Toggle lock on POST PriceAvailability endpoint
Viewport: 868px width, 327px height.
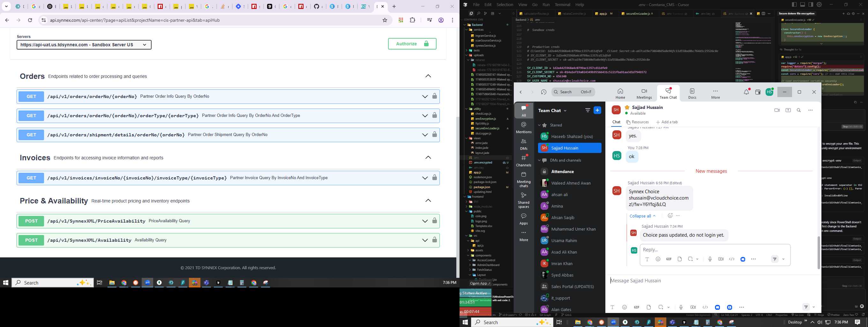tap(434, 220)
